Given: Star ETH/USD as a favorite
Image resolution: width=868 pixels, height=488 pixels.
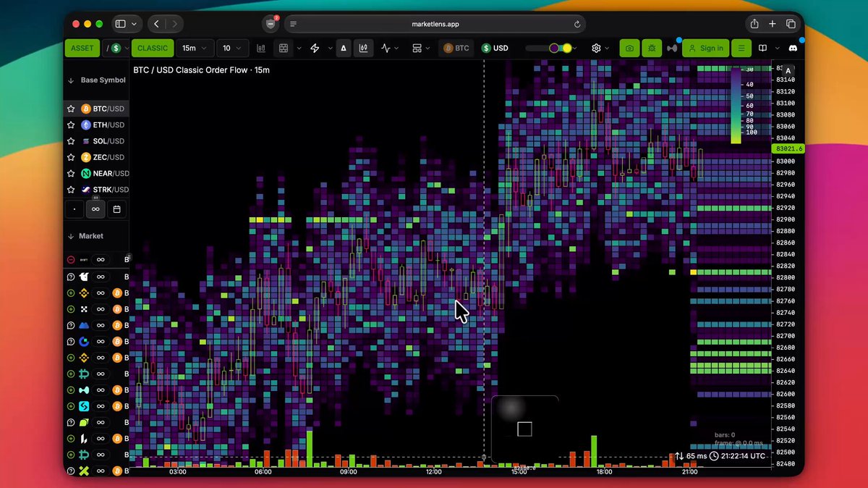Looking at the screenshot, I should [71, 125].
